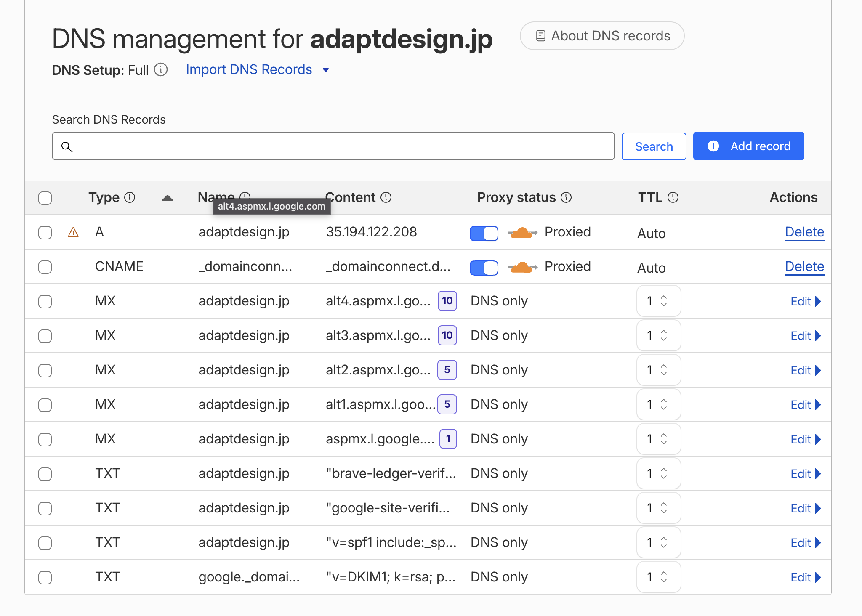This screenshot has height=616, width=862.
Task: Click the 35.194.122.208 content cell
Action: click(x=371, y=232)
